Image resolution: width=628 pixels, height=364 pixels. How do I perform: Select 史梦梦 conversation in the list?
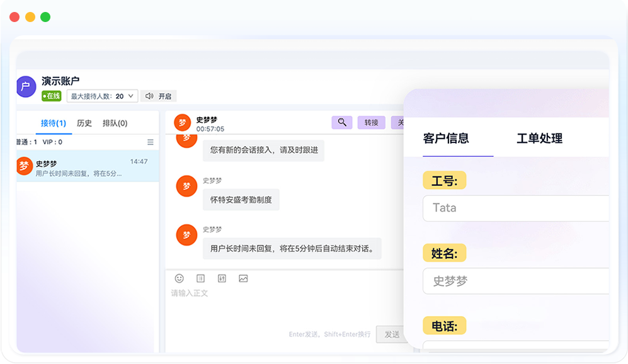(x=82, y=167)
